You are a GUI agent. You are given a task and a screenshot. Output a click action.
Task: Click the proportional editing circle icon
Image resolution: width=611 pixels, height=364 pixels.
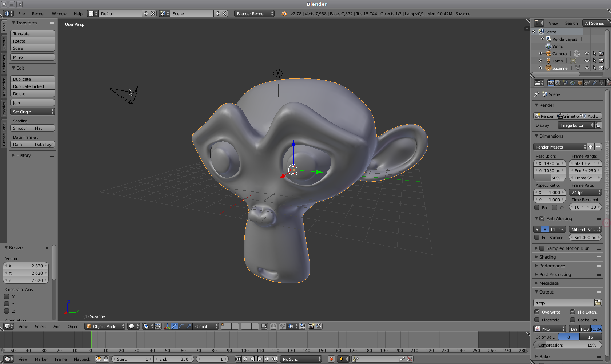tap(273, 326)
